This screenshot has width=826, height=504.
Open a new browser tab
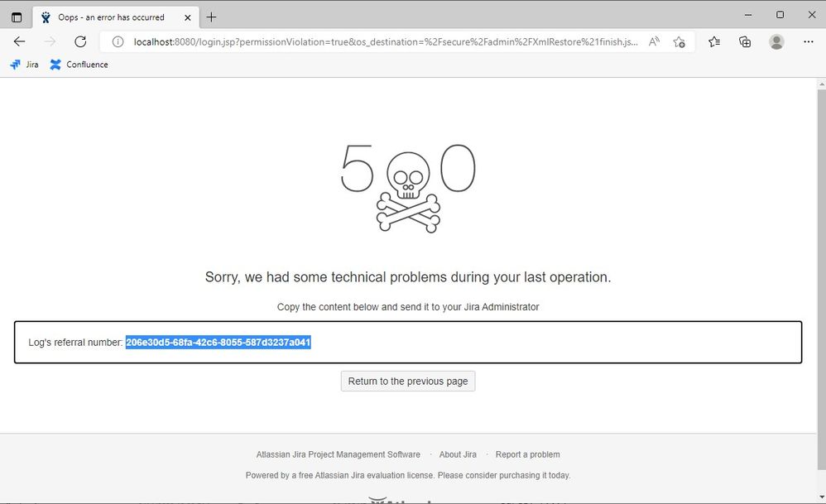click(211, 17)
